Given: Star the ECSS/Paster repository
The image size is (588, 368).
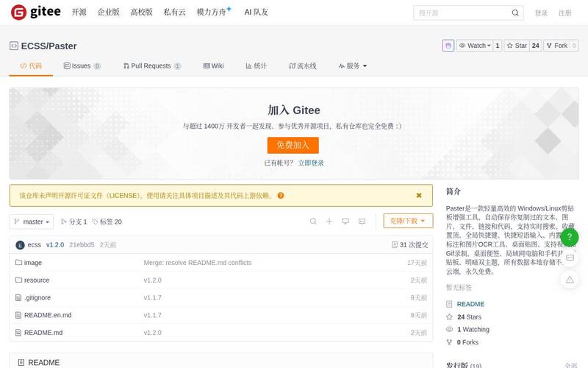Looking at the screenshot, I should 517,46.
